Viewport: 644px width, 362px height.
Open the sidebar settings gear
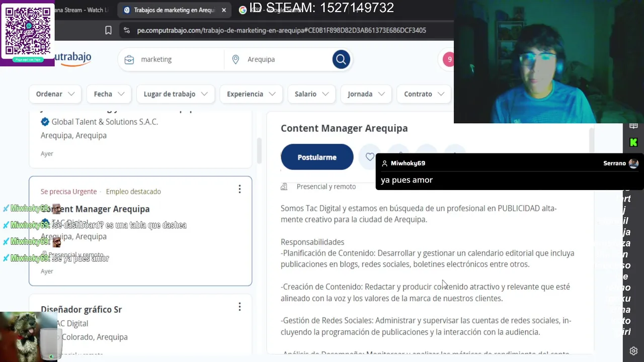tap(633, 351)
